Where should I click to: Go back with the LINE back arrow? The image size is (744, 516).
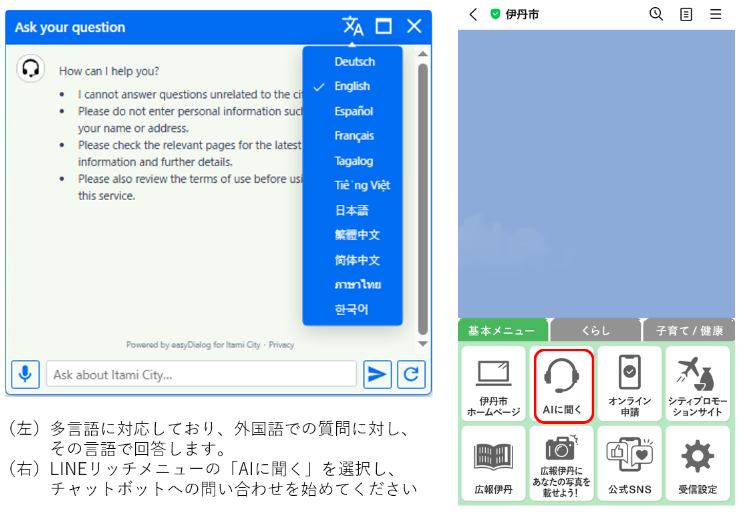click(473, 14)
